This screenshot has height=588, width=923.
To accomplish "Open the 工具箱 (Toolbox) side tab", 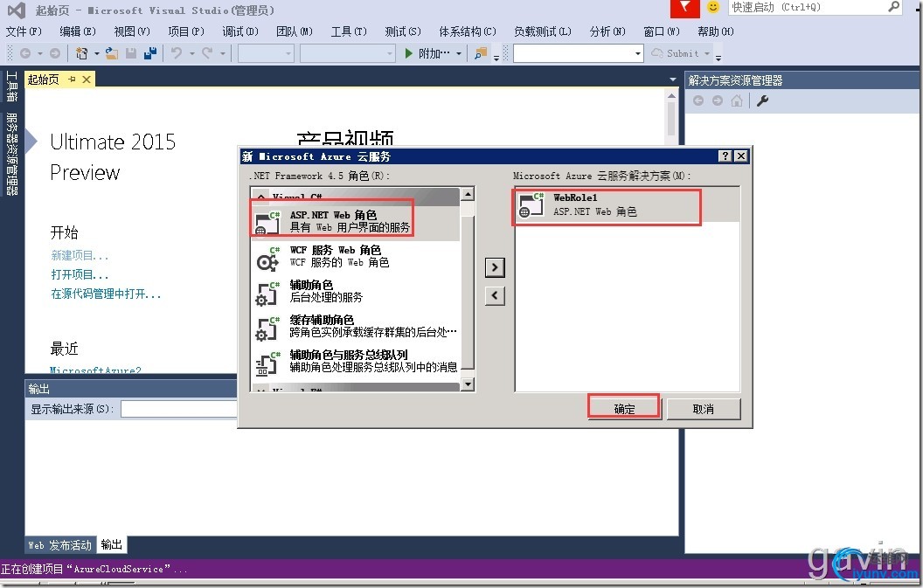I will pos(11,86).
